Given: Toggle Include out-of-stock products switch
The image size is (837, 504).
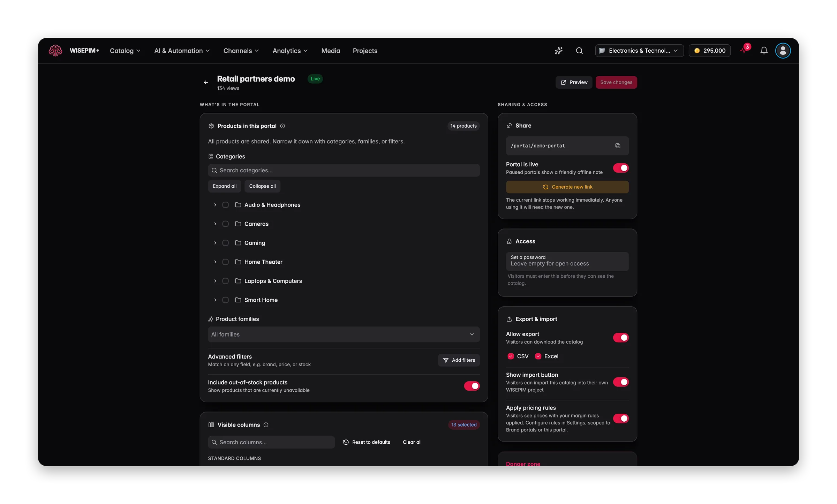Looking at the screenshot, I should pyautogui.click(x=472, y=386).
